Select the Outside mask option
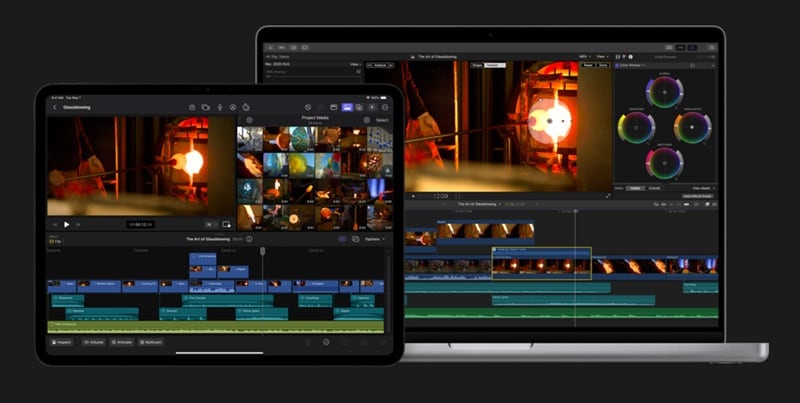800x403 pixels. coord(655,188)
